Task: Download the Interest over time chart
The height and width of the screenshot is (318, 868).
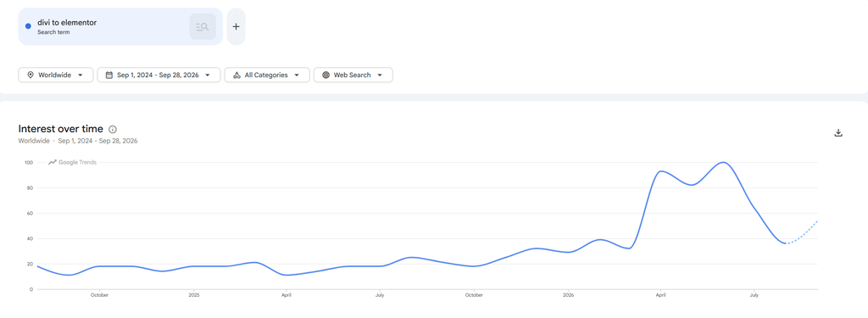Action: coord(838,132)
